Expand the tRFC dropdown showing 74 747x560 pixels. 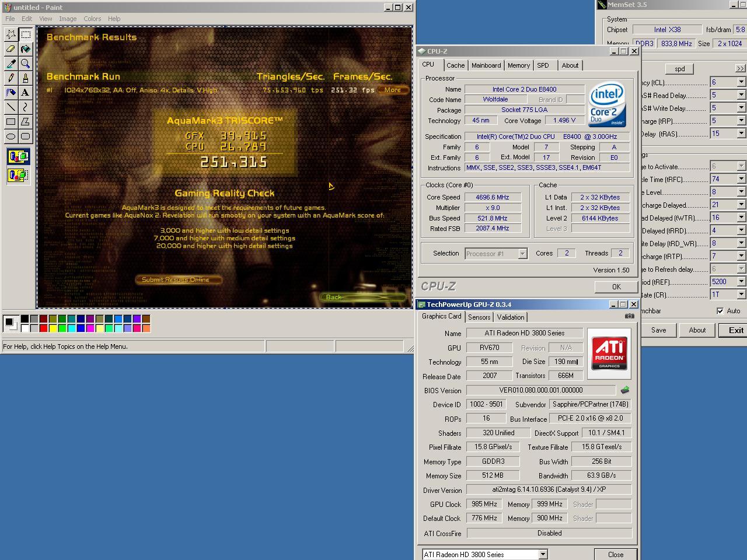pyautogui.click(x=741, y=179)
